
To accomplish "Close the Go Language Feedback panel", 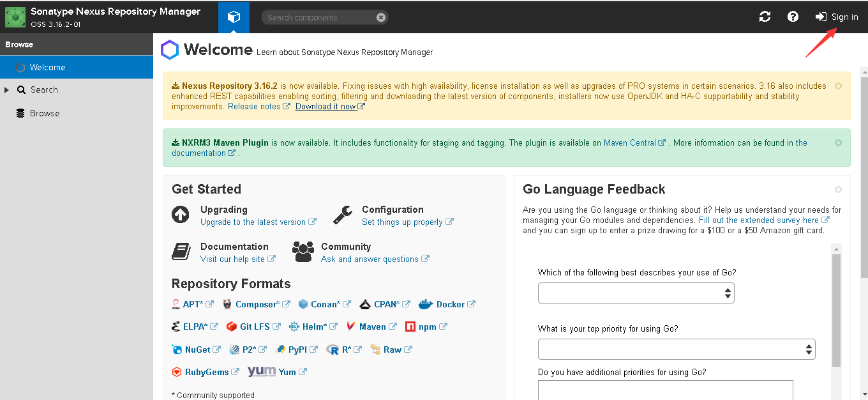I will pos(838,189).
